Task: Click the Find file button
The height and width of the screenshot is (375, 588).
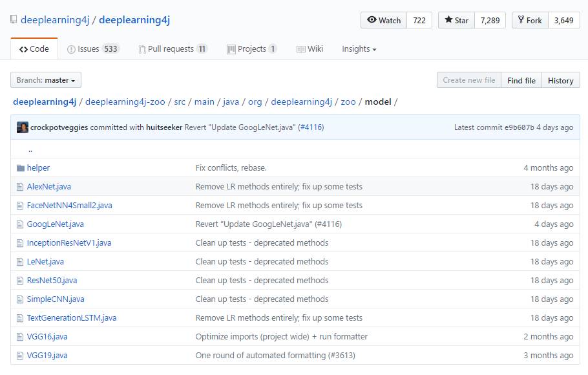Action: [x=521, y=80]
